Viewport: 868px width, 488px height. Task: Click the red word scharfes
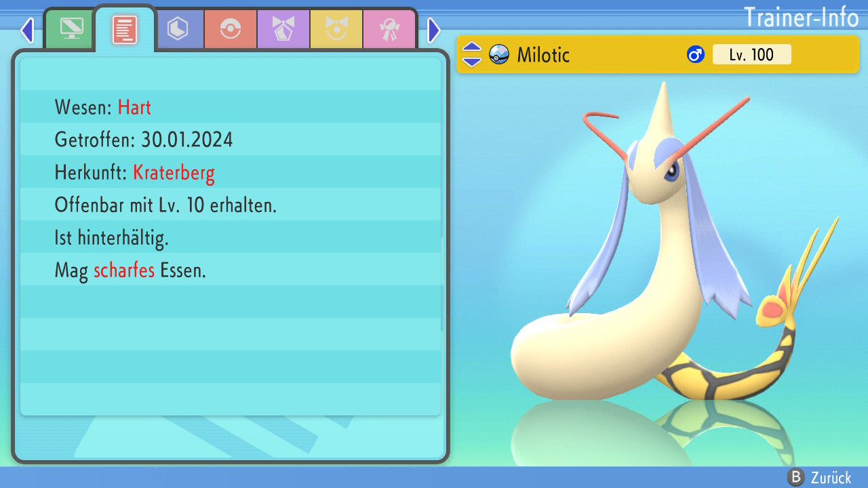[124, 271]
